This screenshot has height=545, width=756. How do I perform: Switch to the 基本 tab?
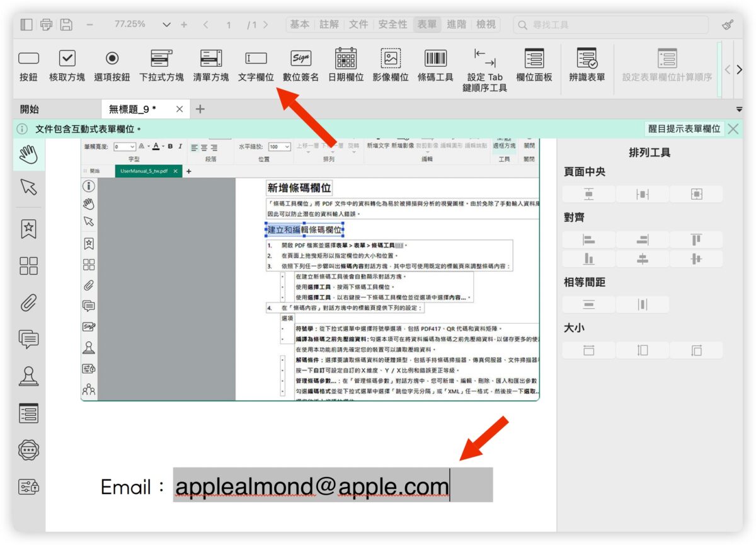click(x=299, y=25)
